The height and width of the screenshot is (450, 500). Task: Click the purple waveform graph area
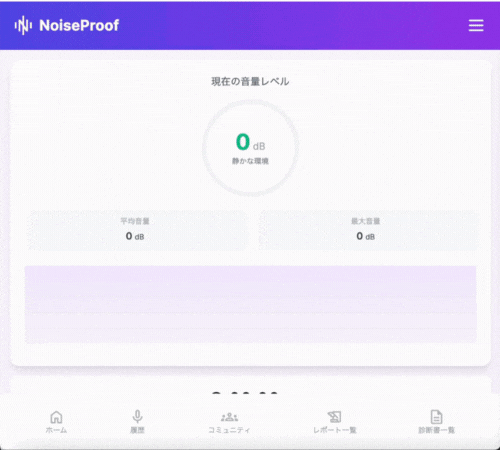pos(250,304)
